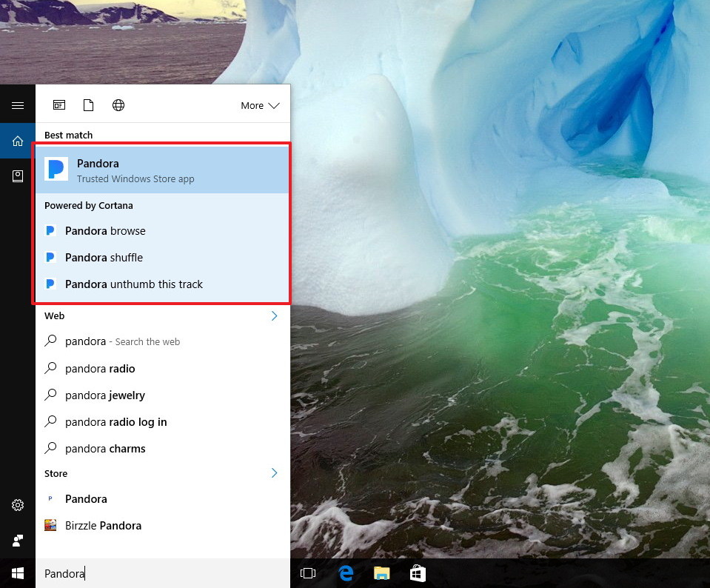
Task: Click the Pandora icon beside browse
Action: pyautogui.click(x=50, y=231)
